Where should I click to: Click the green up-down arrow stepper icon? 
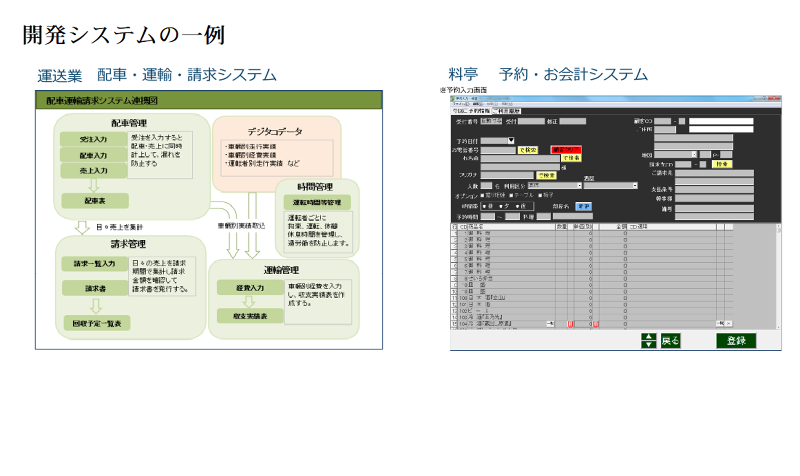click(x=648, y=341)
